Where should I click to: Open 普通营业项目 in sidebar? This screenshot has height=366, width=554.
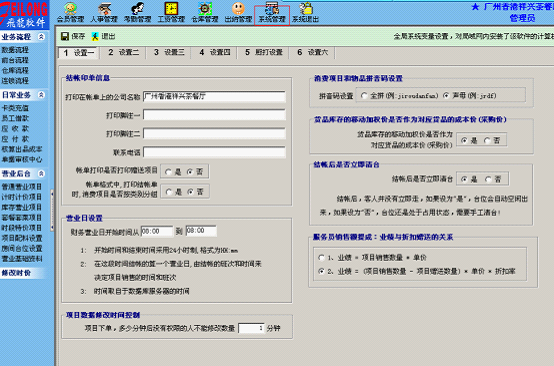coord(22,187)
